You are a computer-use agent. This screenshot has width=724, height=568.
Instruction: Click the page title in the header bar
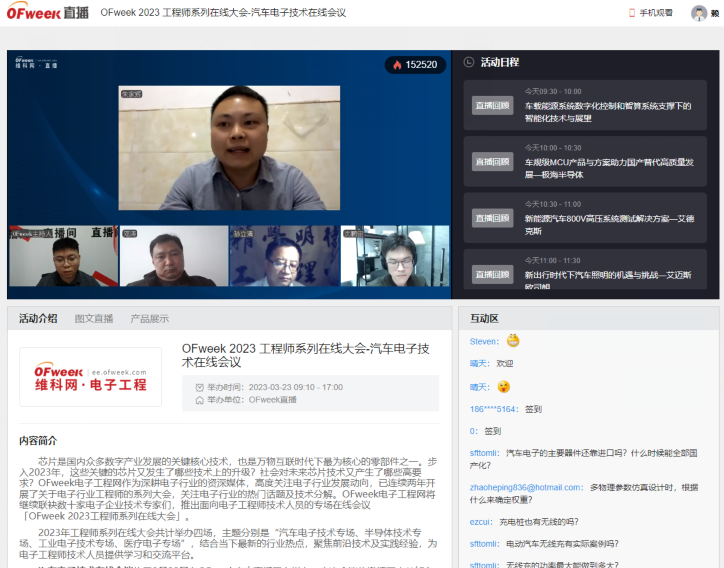click(x=223, y=12)
